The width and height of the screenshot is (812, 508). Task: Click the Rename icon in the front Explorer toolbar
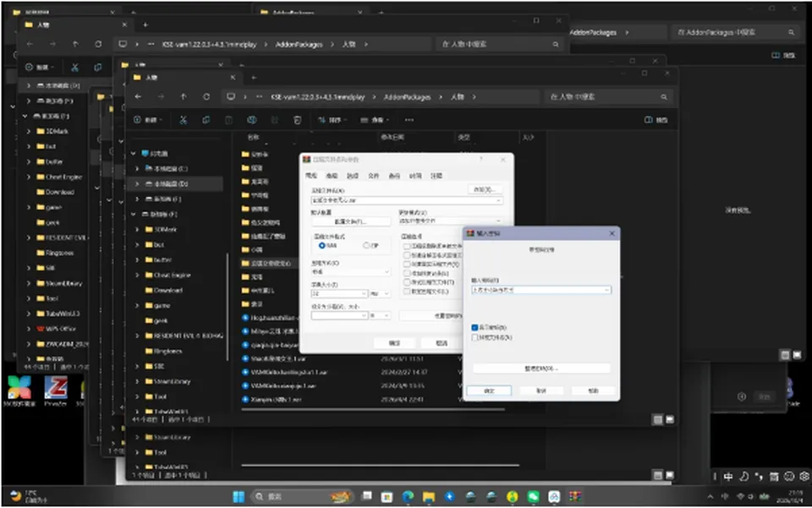(x=252, y=120)
